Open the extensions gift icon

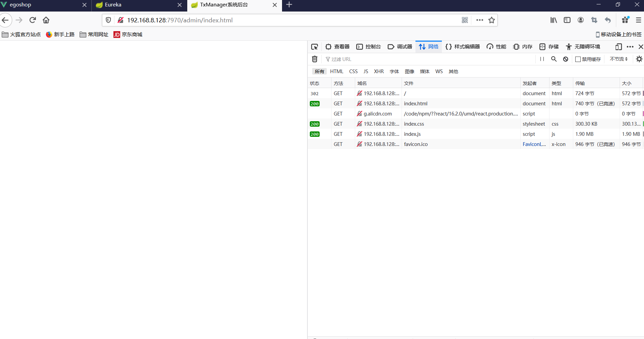point(625,20)
